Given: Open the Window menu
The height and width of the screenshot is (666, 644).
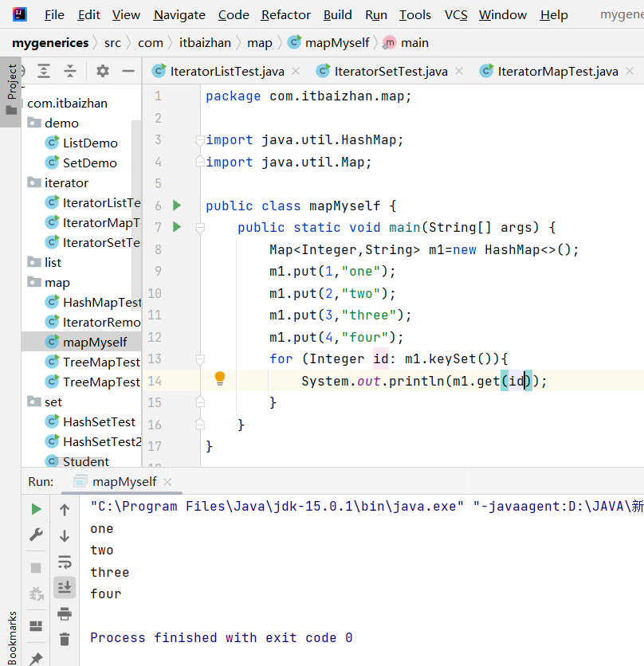Looking at the screenshot, I should pos(502,15).
